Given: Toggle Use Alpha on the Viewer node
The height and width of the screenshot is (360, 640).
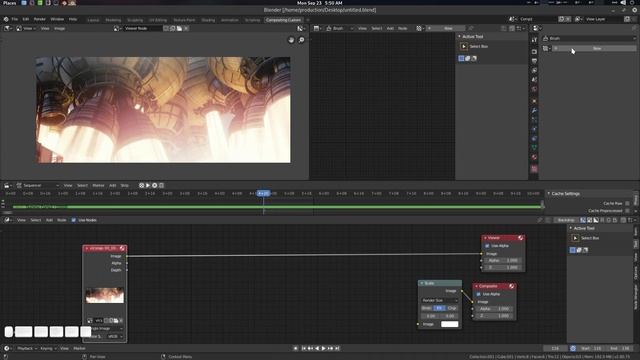Looking at the screenshot, I should (x=487, y=246).
